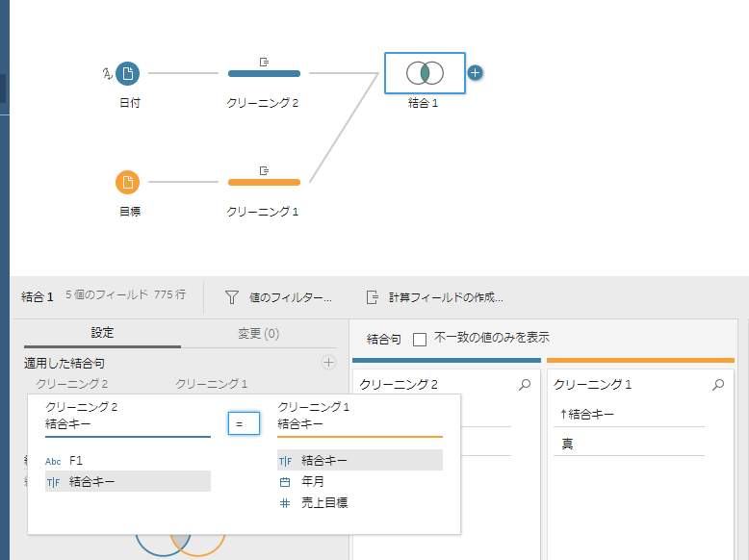Click the 日付 input step icon
This screenshot has height=560, width=749.
[x=127, y=73]
